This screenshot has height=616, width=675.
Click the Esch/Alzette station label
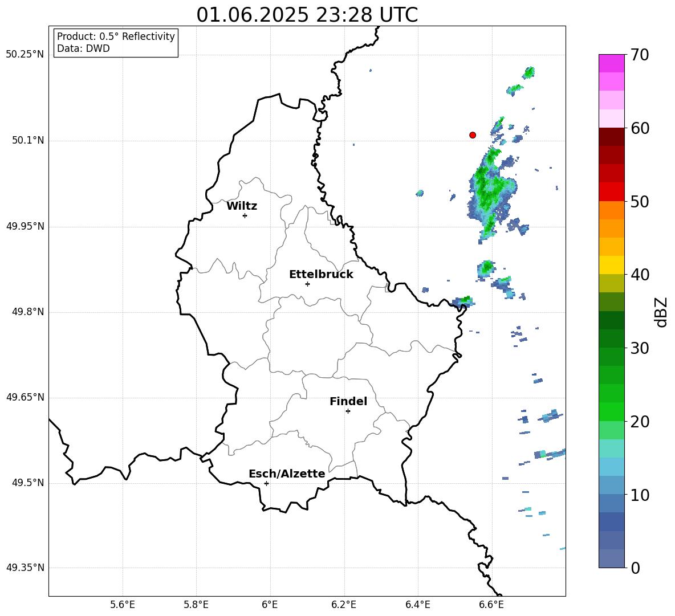pos(287,474)
